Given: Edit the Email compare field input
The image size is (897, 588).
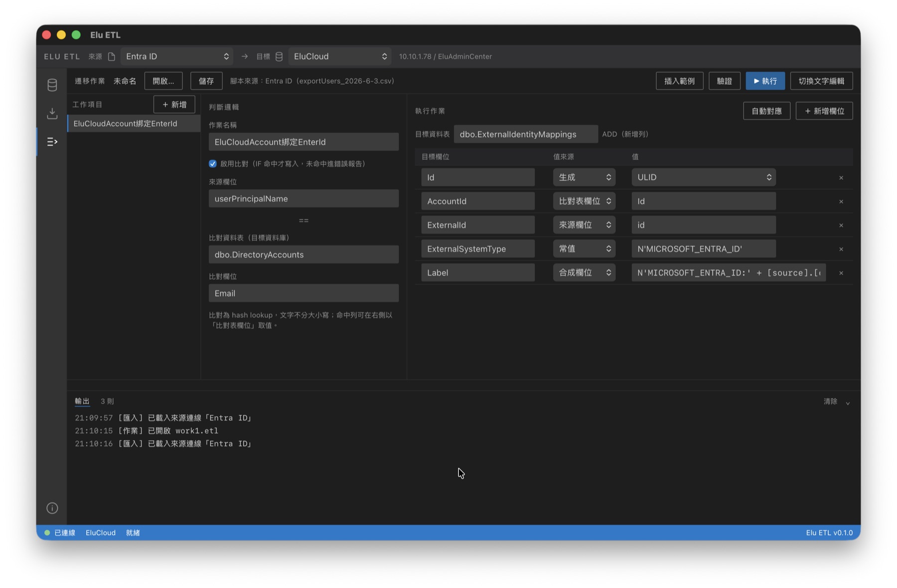Looking at the screenshot, I should click(303, 294).
